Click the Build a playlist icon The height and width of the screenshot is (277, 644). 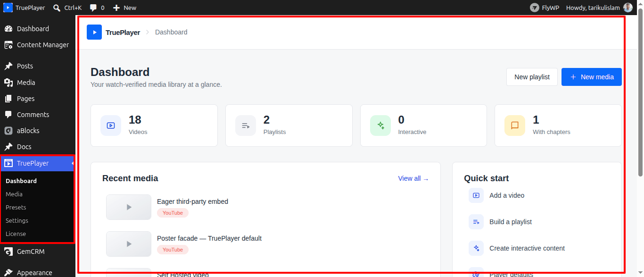476,222
